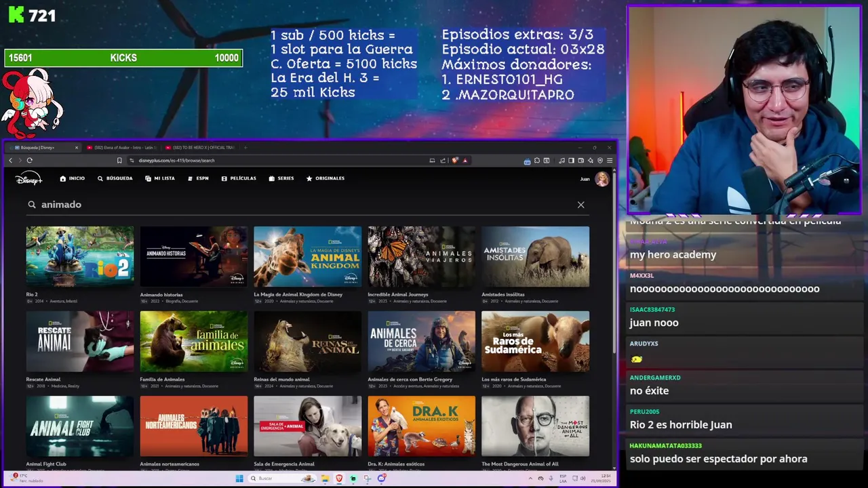Show hidden system tray icons
This screenshot has height=488, width=868.
click(530, 479)
